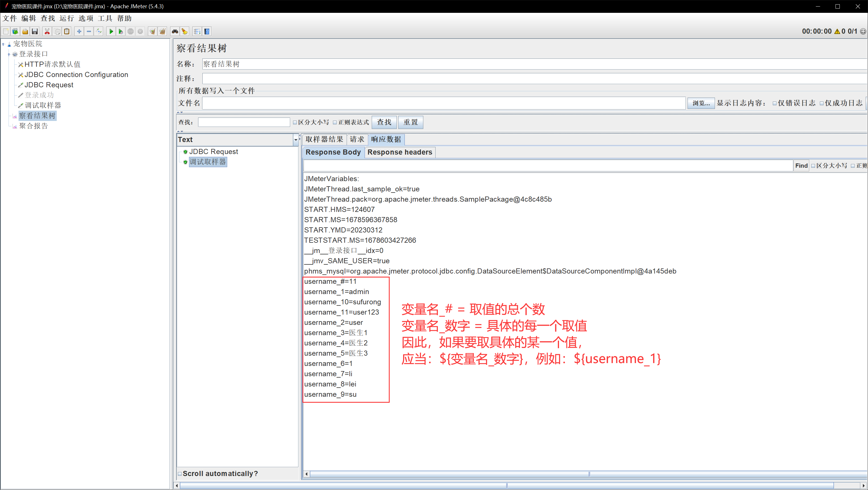The height and width of the screenshot is (490, 868).
Task: Click the Function Helper list icon
Action: point(197,31)
